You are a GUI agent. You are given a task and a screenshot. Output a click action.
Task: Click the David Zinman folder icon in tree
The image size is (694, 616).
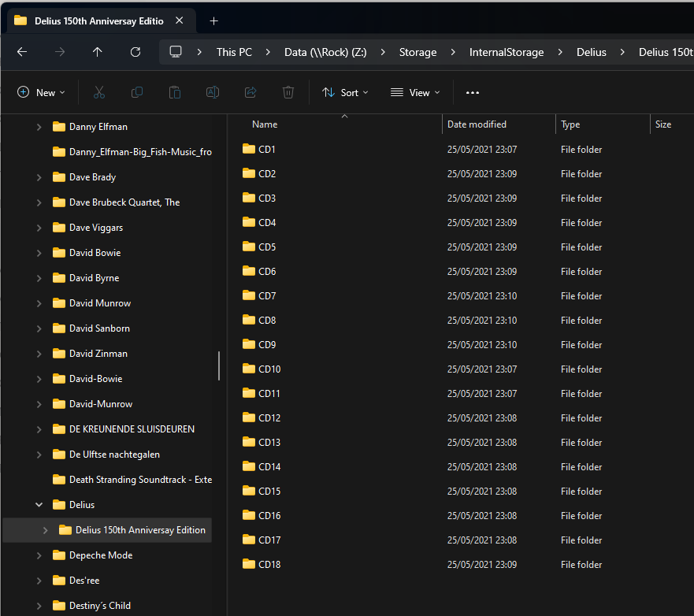point(59,354)
